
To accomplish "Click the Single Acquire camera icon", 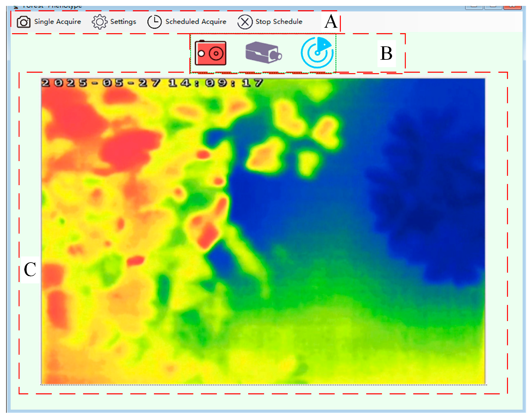I will (x=24, y=22).
